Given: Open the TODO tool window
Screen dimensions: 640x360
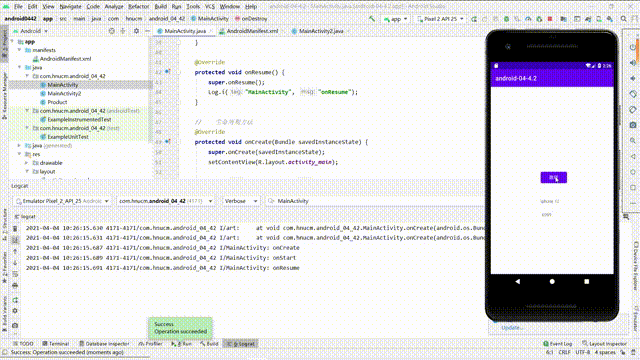Looking at the screenshot, I should (24, 344).
